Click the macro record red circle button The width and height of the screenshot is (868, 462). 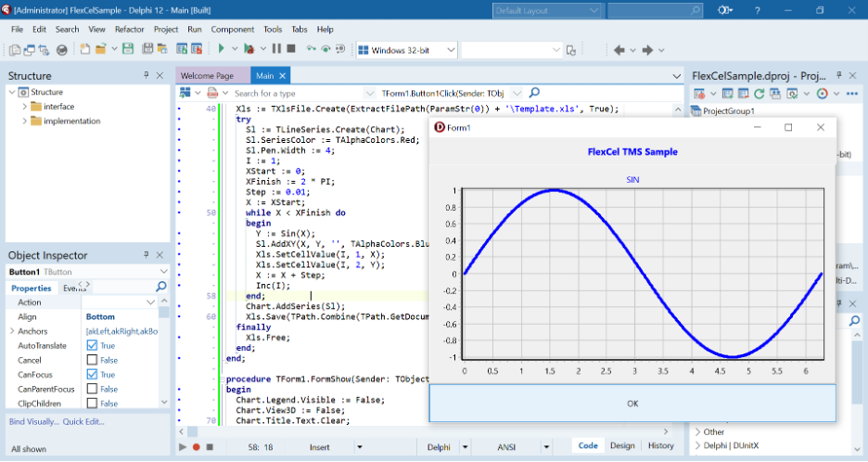click(196, 446)
